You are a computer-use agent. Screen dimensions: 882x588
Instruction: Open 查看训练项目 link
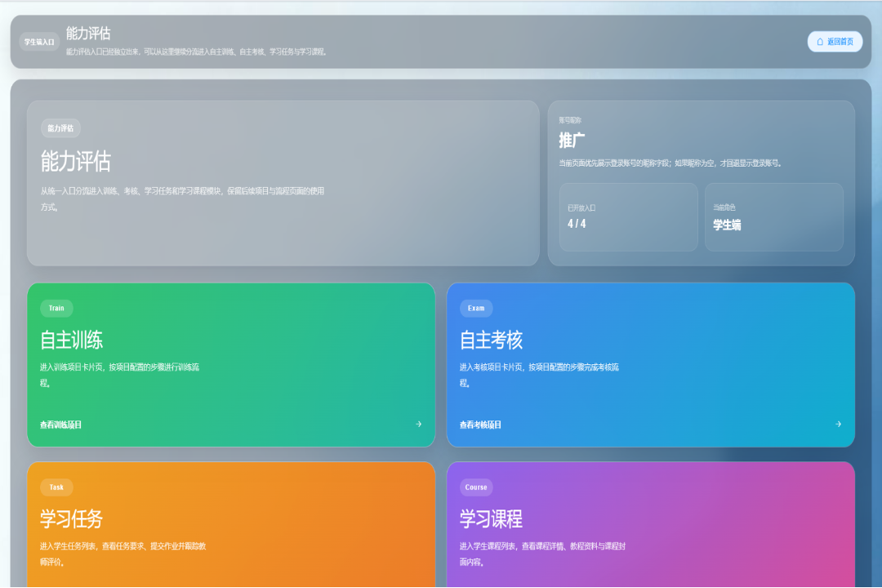(60, 425)
